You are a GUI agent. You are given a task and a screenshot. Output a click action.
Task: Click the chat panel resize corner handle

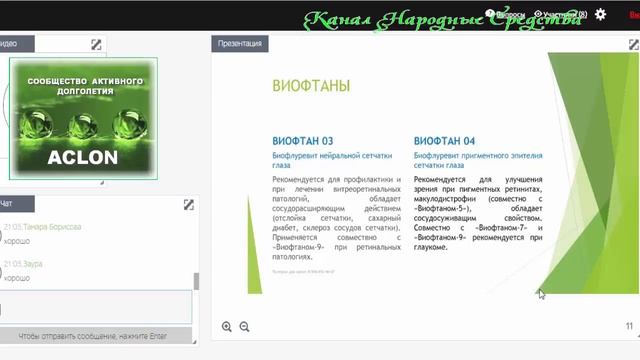[194, 342]
